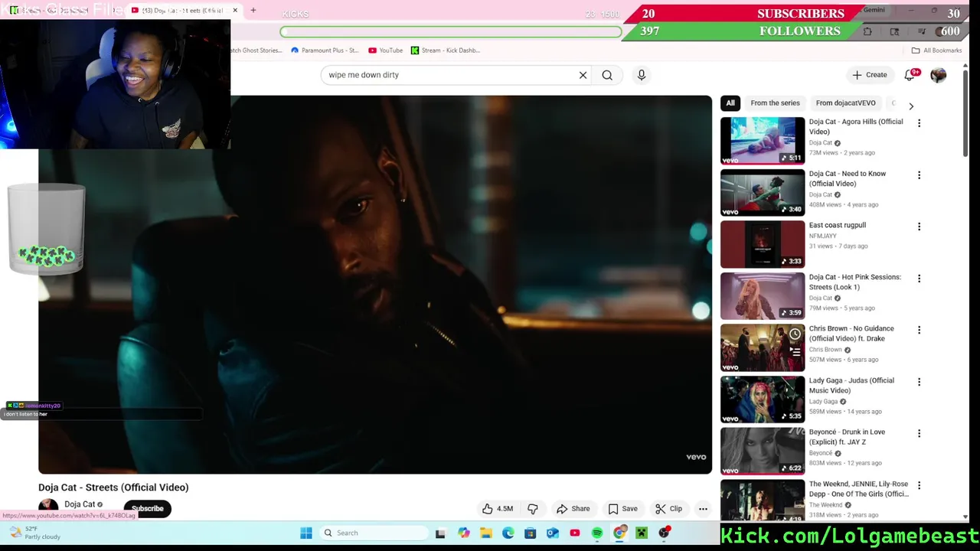The image size is (980, 551).
Task: Open Microsoft Store from the taskbar
Action: coord(531,533)
